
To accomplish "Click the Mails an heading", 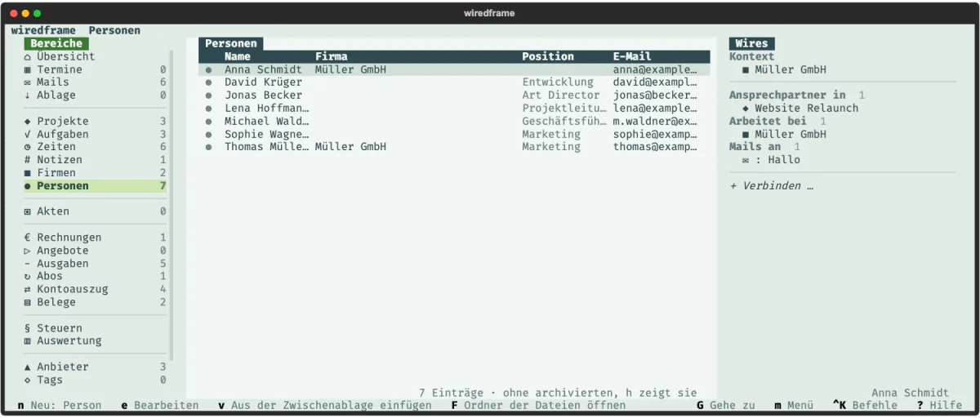I will point(755,147).
